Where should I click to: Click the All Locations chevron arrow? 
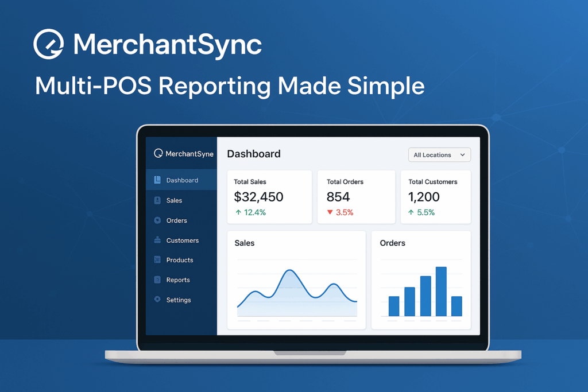tap(462, 155)
